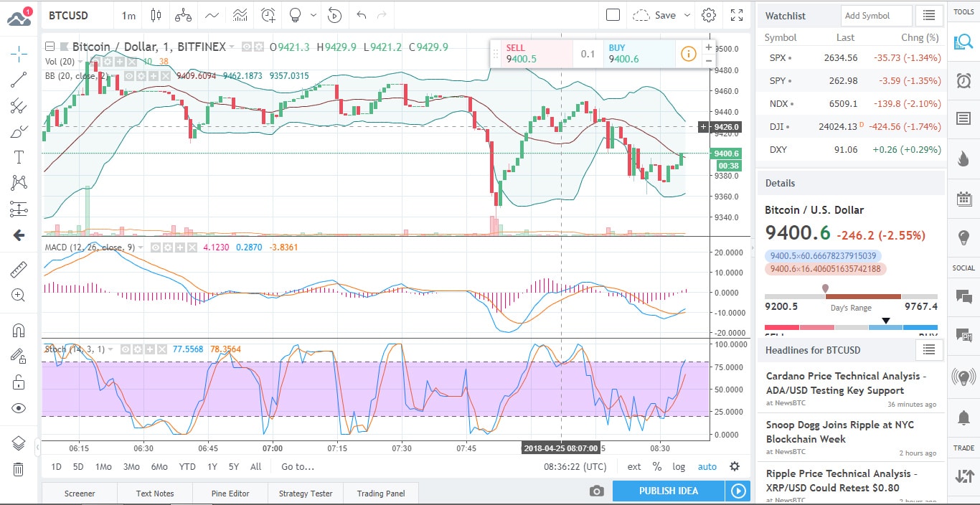Open the Alerts panel in right sidebar
980x505 pixels.
[x=963, y=80]
